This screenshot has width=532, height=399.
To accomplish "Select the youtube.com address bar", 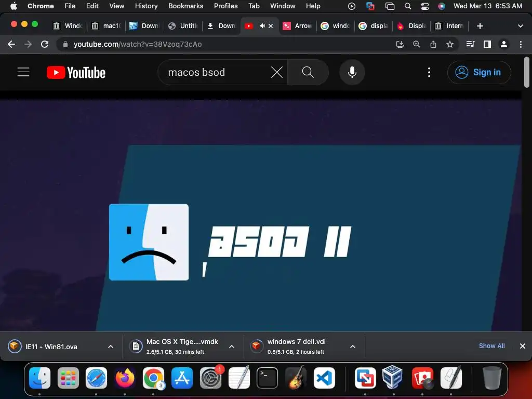I will click(x=224, y=45).
